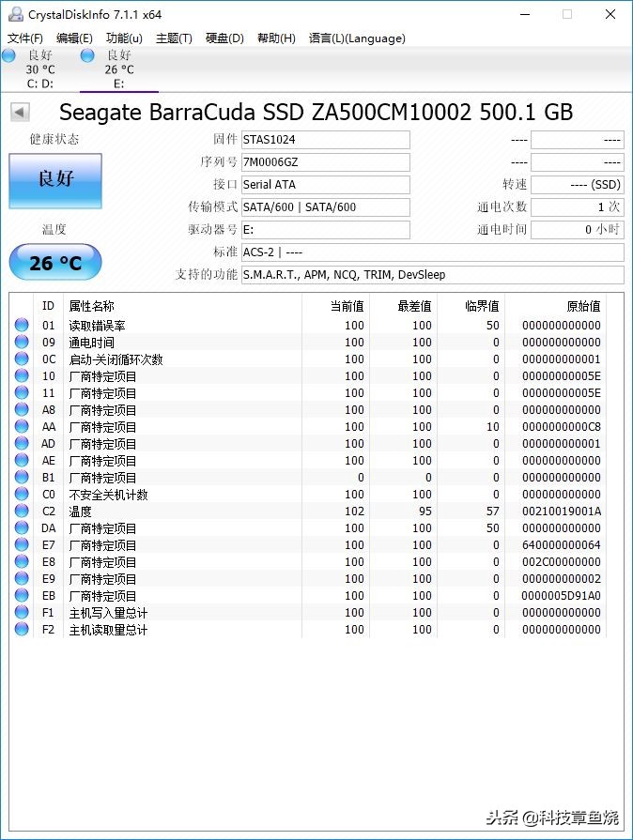The width and height of the screenshot is (633, 840).
Task: Click raw value 0000000000C8 in AA row
Action: 562,427
